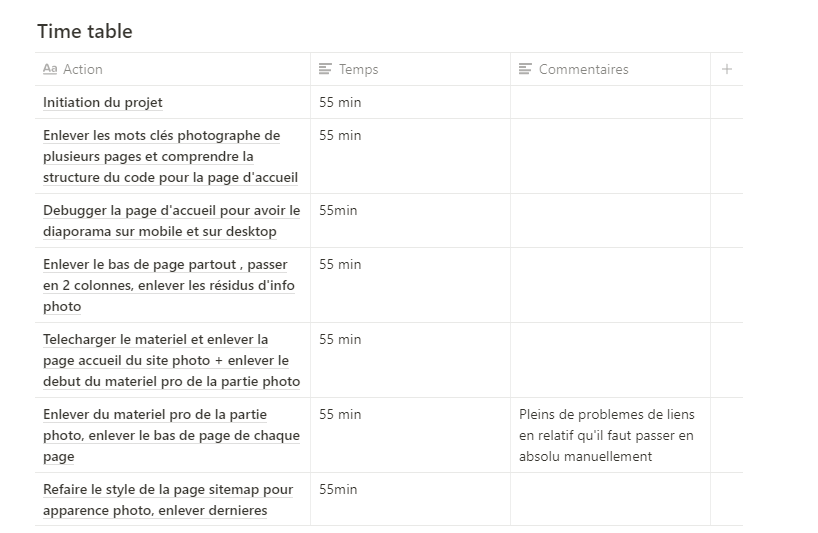Open the "Initiation du projet" row
The width and height of the screenshot is (818, 533).
point(103,102)
